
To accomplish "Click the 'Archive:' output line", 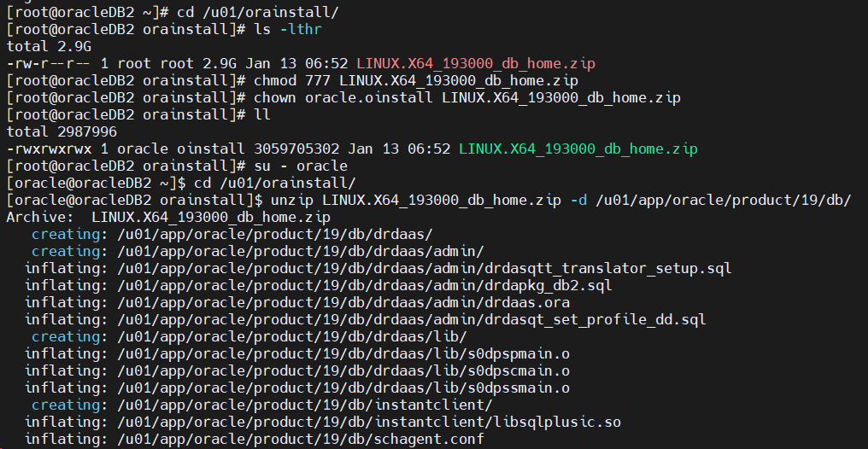I will coord(168,218).
